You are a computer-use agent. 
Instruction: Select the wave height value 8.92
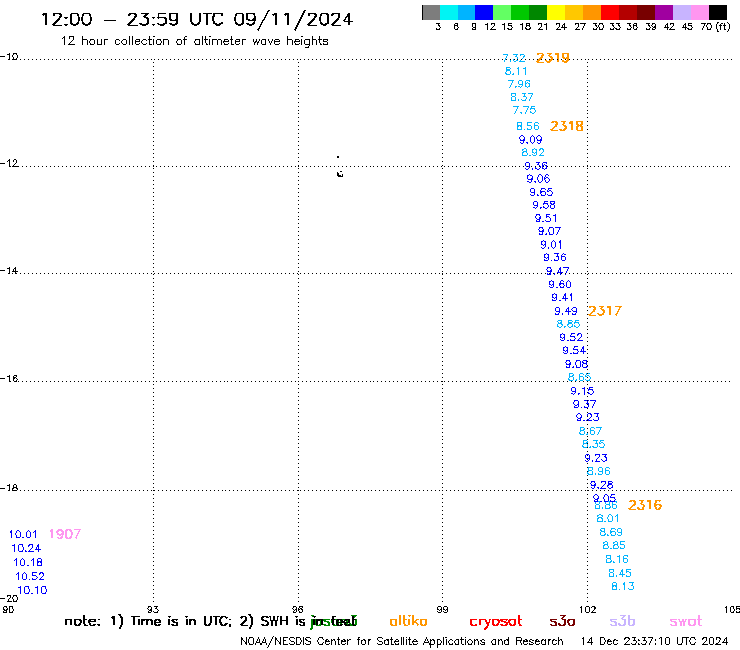click(533, 152)
